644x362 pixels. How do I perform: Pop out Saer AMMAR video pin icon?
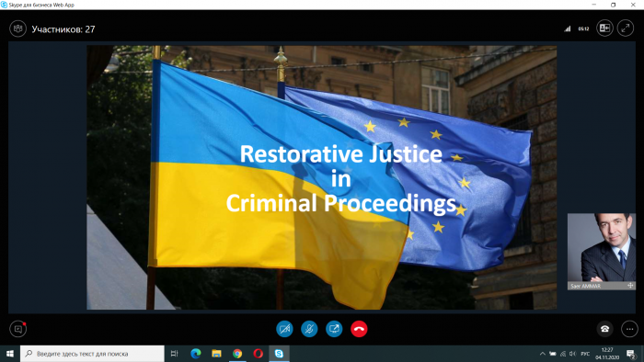point(630,286)
